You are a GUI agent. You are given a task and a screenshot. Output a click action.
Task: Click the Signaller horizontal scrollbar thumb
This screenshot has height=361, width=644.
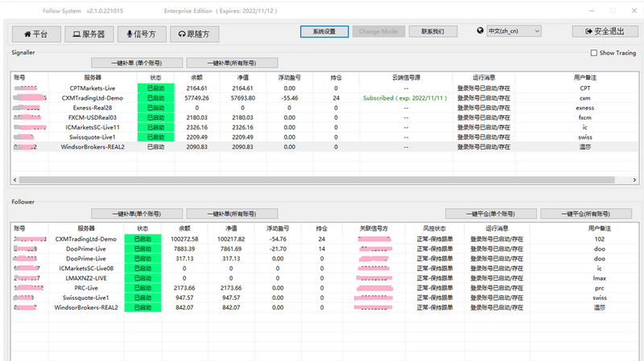pos(316,179)
